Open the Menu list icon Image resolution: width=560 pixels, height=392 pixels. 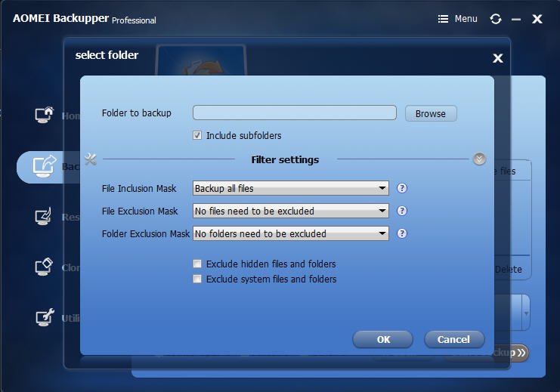443,19
